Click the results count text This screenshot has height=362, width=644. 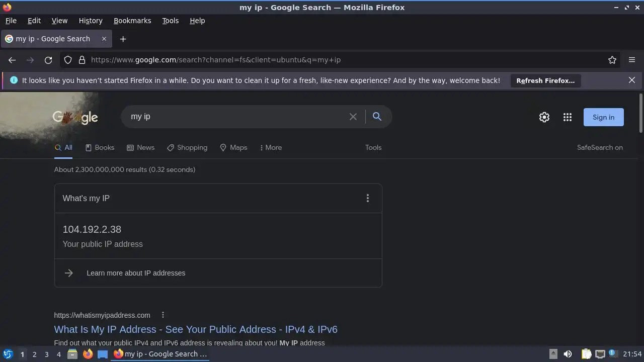tap(125, 169)
